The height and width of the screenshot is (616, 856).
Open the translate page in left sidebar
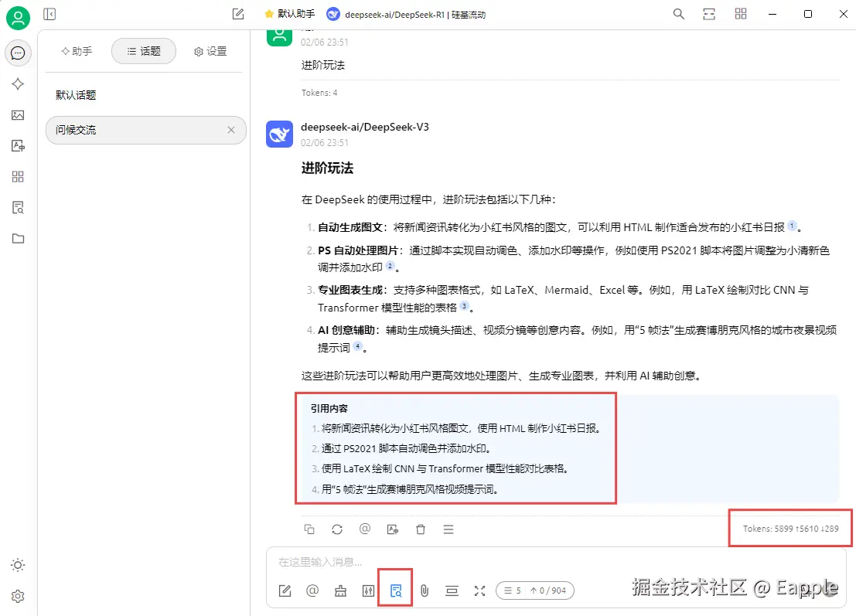18,145
